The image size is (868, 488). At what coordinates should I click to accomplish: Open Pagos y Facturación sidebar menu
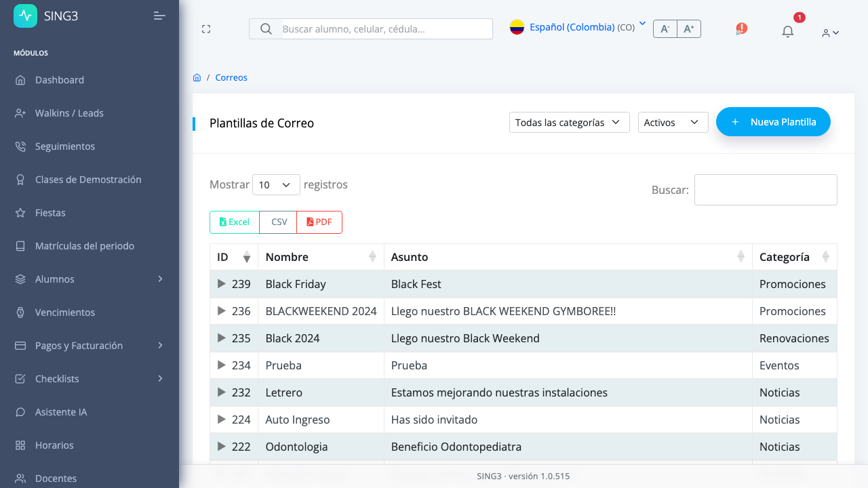(x=90, y=346)
